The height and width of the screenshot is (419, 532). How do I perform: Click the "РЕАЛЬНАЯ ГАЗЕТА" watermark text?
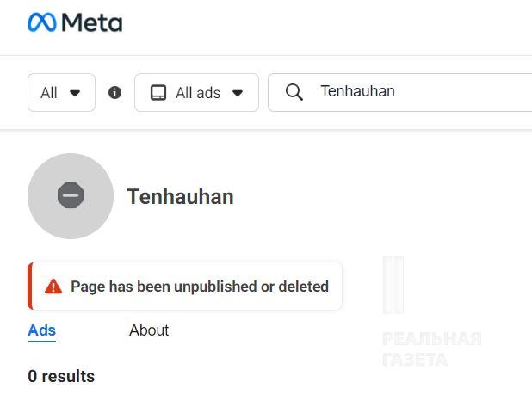[x=431, y=348]
